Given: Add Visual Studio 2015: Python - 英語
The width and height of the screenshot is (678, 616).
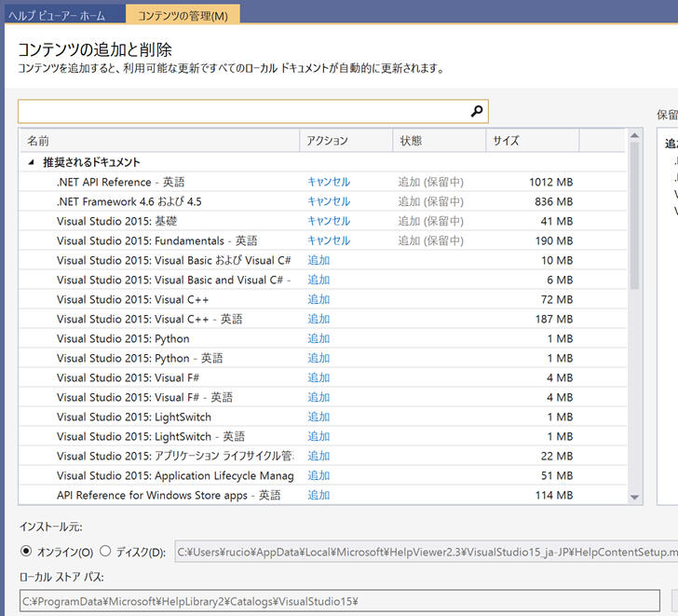Looking at the screenshot, I should coord(319,358).
